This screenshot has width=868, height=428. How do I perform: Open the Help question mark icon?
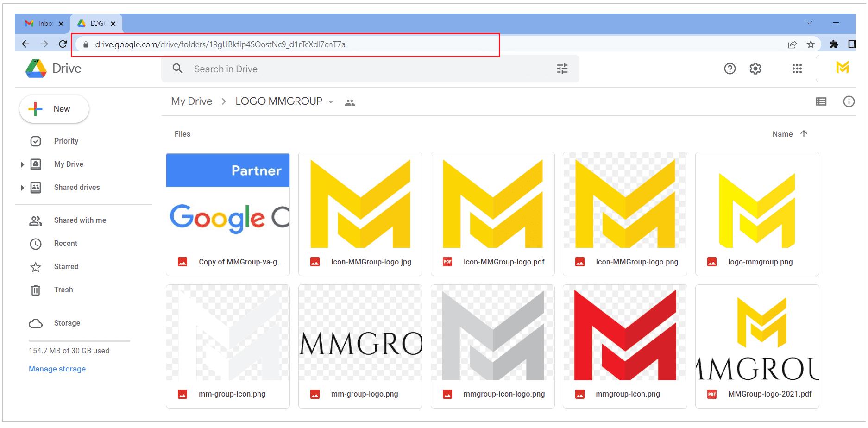tap(730, 69)
